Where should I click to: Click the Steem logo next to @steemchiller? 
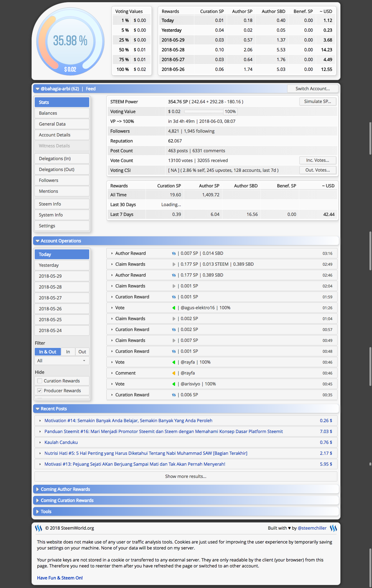click(x=333, y=528)
